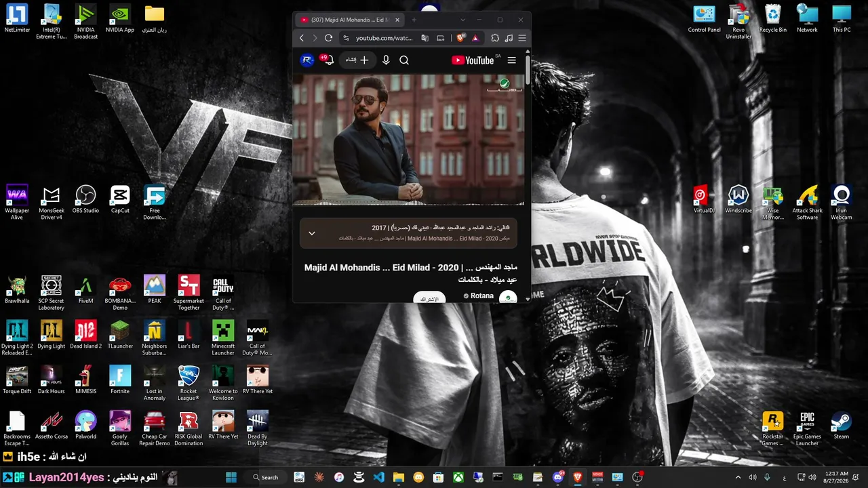Open the browser Extensions puzzle icon
This screenshot has width=868, height=488.
(x=495, y=38)
